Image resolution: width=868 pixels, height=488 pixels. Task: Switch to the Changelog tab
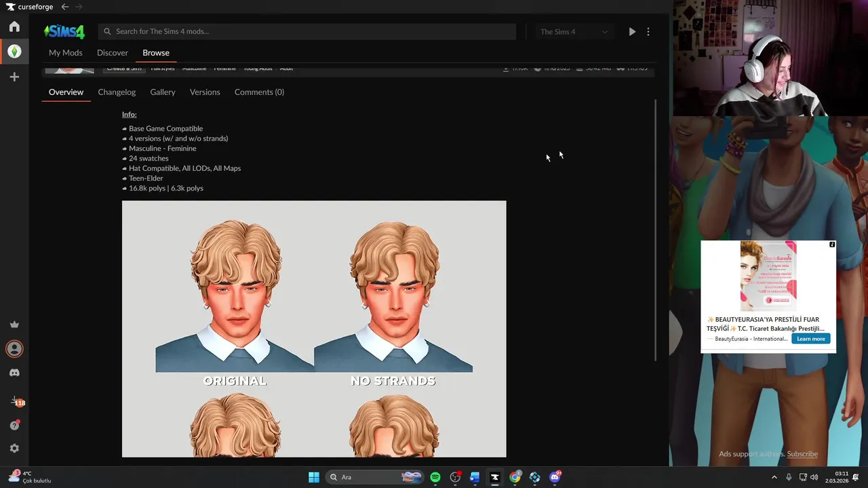[117, 92]
